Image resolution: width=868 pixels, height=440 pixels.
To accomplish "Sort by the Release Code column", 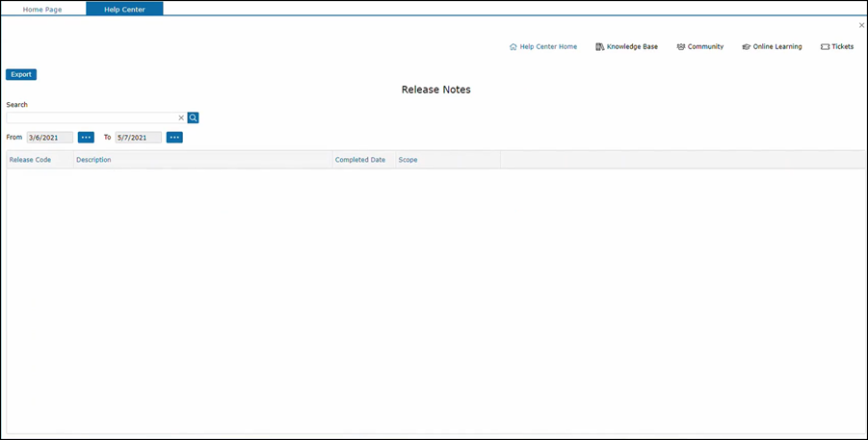I will (x=30, y=160).
